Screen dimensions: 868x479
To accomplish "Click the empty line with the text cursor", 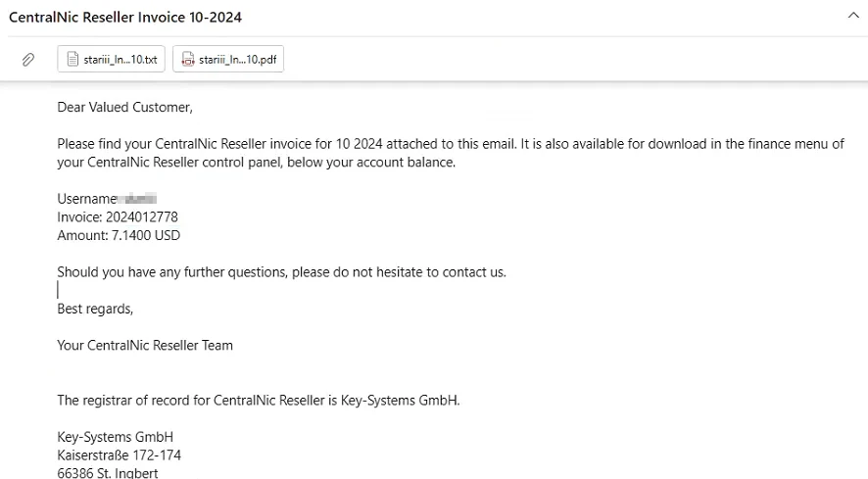I will pos(59,290).
